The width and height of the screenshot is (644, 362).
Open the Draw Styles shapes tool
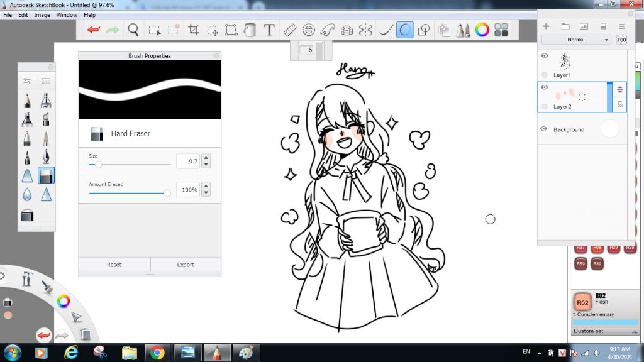pos(424,30)
